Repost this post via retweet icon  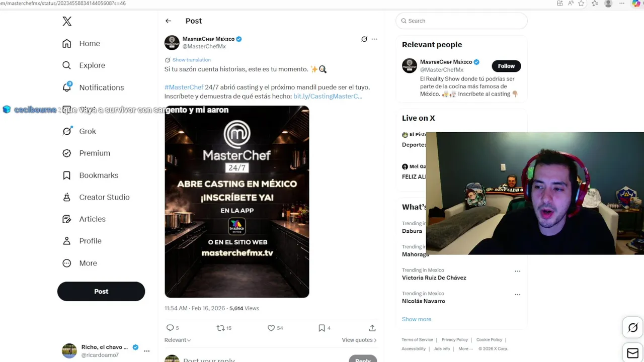tap(220, 328)
